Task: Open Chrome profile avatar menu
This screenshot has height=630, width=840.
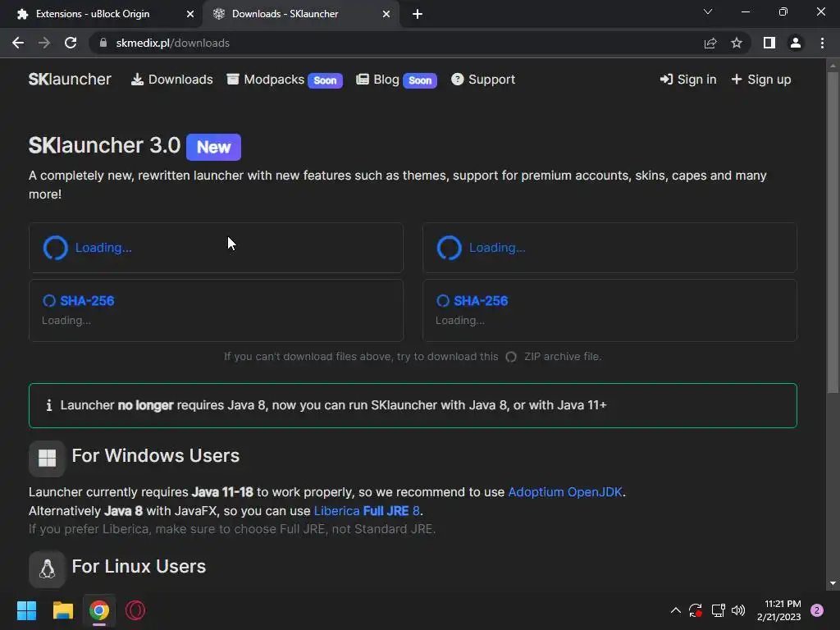Action: click(x=796, y=43)
